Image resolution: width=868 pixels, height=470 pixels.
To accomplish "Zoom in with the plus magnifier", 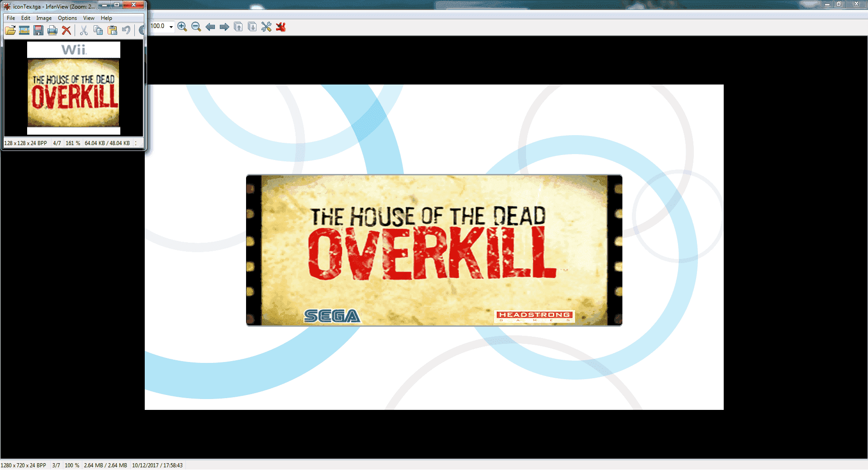I will pos(182,27).
